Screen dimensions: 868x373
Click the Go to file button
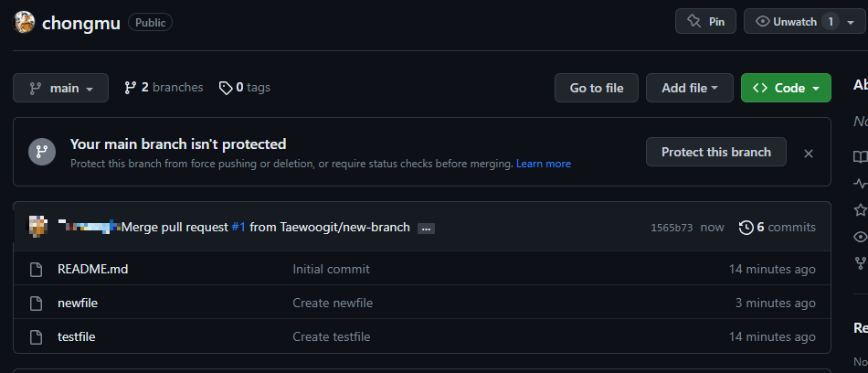(597, 88)
